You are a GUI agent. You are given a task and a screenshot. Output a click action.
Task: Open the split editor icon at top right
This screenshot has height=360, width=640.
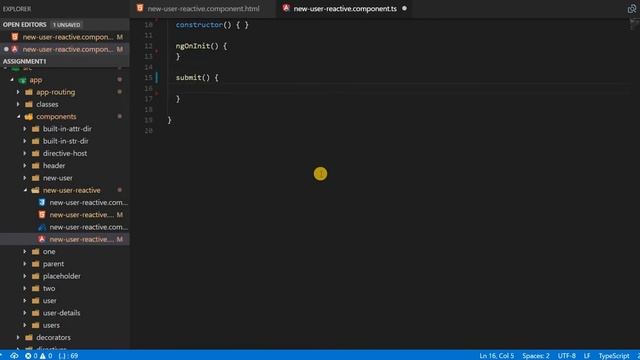pyautogui.click(x=631, y=9)
